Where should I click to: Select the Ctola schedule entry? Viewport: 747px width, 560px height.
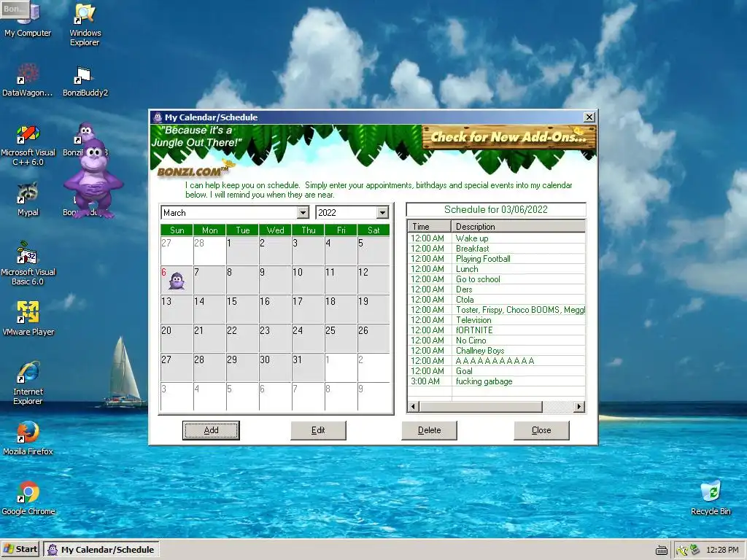point(496,300)
